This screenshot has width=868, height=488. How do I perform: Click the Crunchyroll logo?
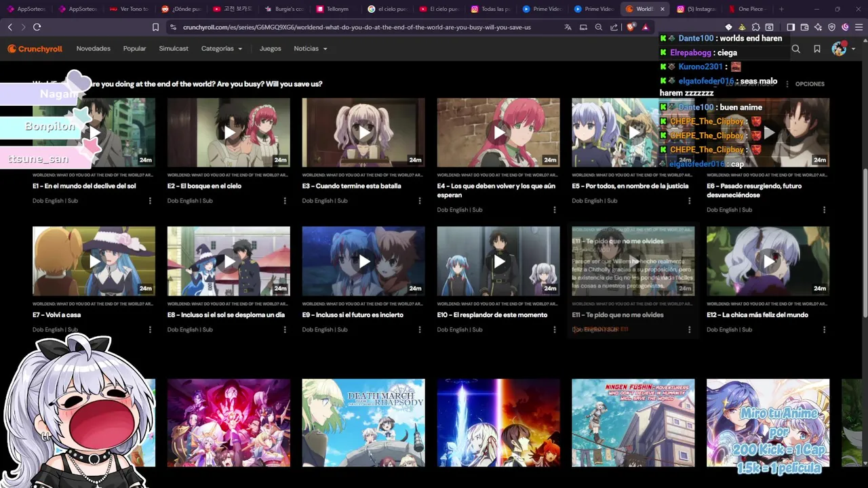(x=35, y=49)
